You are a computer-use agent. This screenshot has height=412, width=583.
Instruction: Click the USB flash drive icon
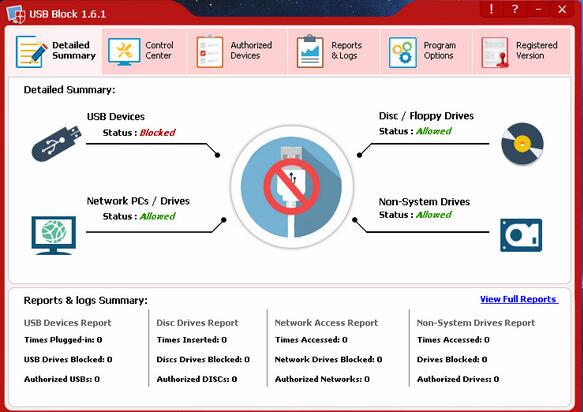(x=57, y=144)
